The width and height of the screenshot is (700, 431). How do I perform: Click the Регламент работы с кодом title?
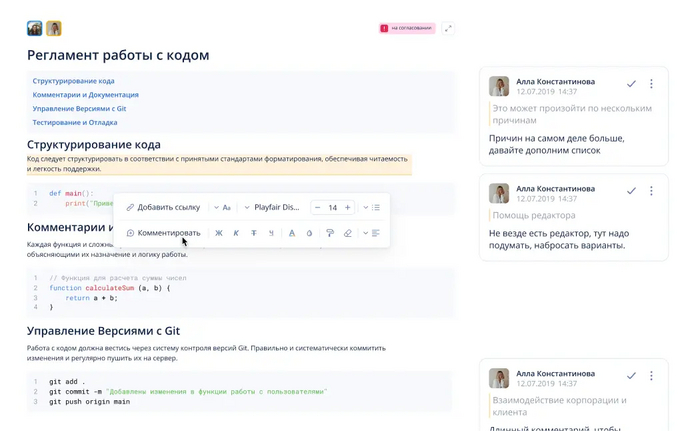[118, 55]
